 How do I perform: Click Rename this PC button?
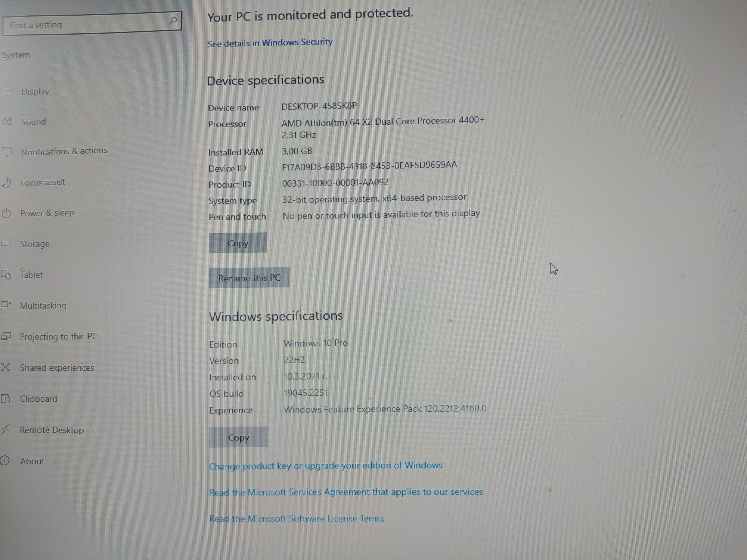point(249,278)
